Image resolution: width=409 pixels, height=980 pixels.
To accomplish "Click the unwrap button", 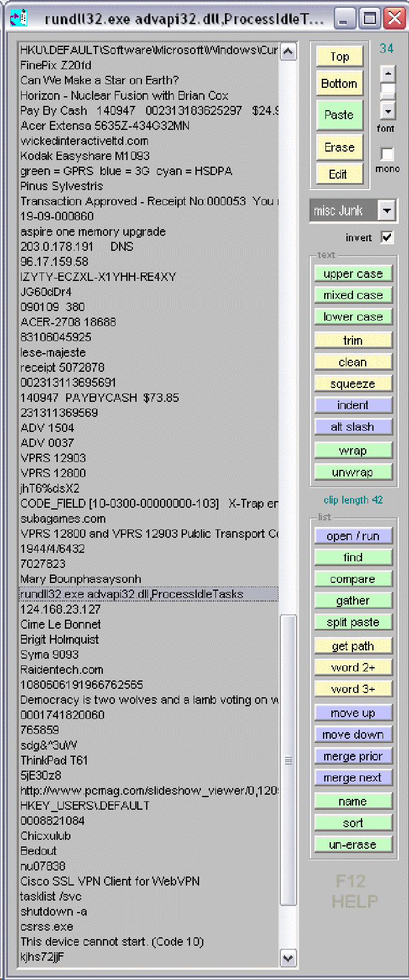I will point(352,472).
